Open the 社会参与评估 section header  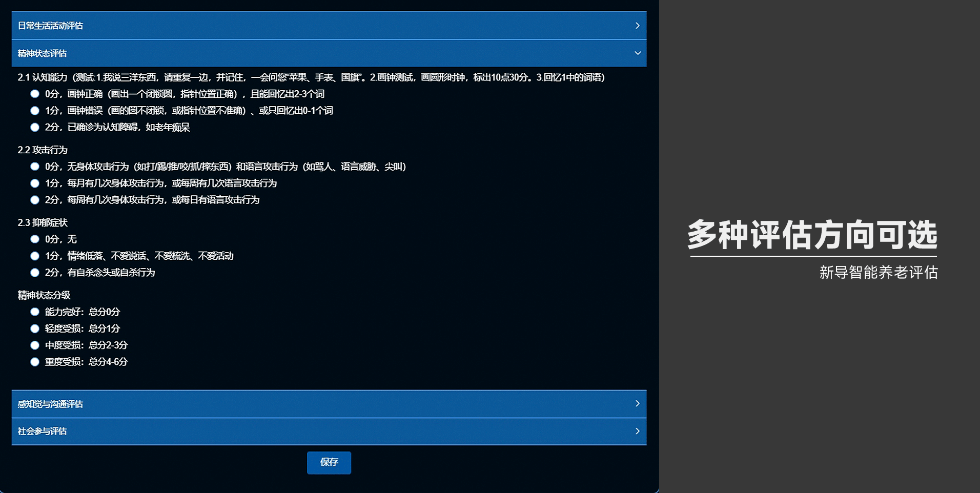point(329,432)
